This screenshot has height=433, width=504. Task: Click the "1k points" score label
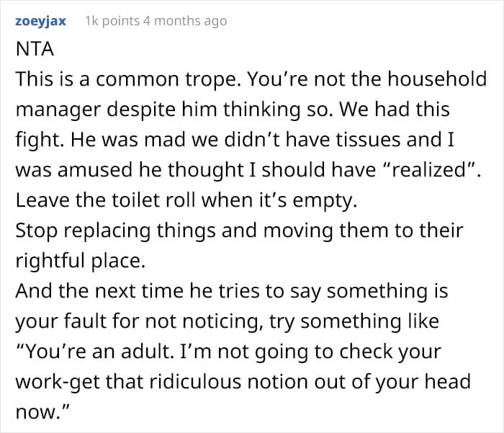click(x=112, y=21)
